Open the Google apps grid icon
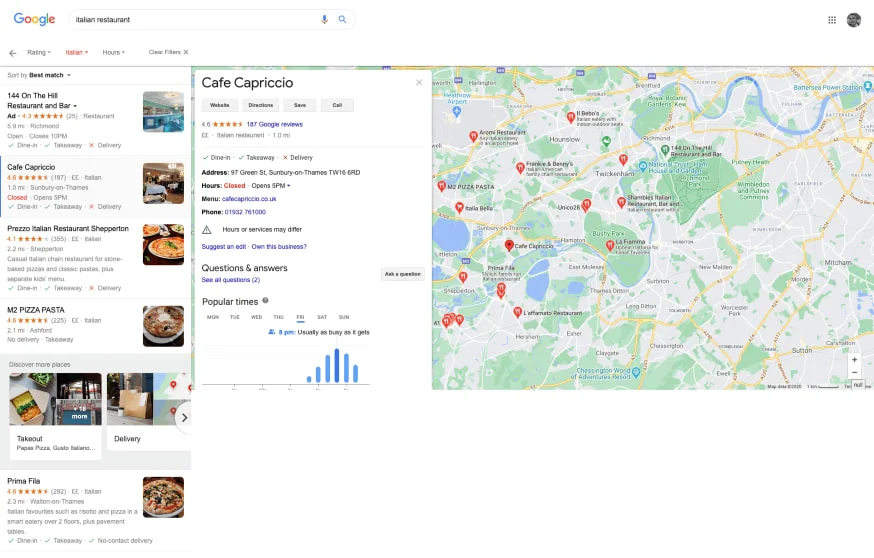The width and height of the screenshot is (874, 558). tap(832, 20)
